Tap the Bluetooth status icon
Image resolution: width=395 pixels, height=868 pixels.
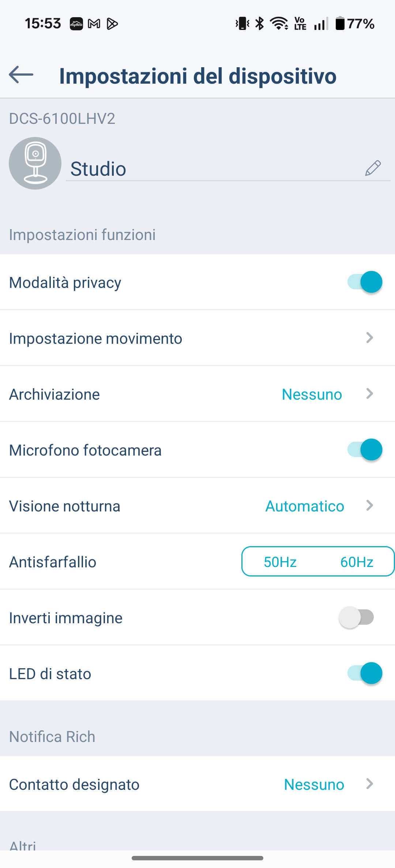(260, 24)
